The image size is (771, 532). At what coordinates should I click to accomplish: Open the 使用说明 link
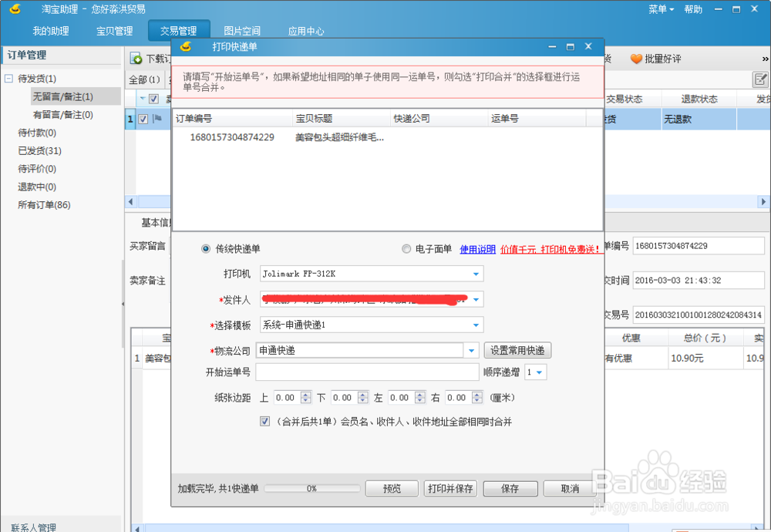[x=477, y=249]
